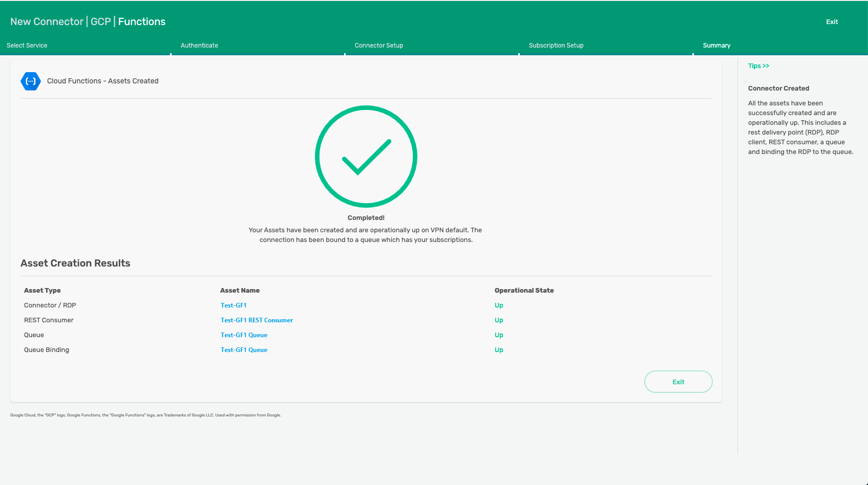Click the large green completed checkmark
Viewport: 868px width, 485px height.
[x=366, y=157]
